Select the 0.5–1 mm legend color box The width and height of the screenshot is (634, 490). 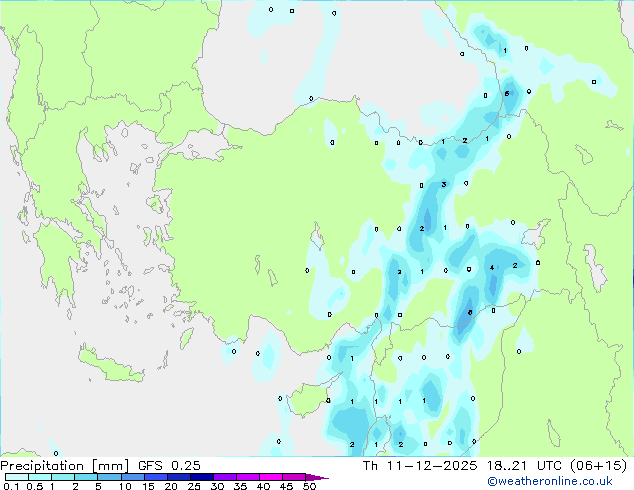(40, 477)
